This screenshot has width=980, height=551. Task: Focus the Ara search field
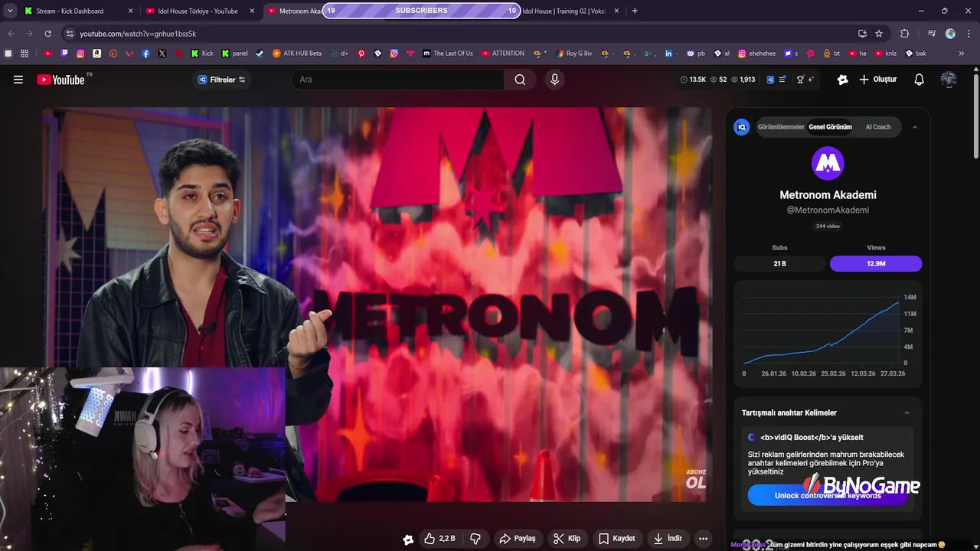click(x=398, y=80)
